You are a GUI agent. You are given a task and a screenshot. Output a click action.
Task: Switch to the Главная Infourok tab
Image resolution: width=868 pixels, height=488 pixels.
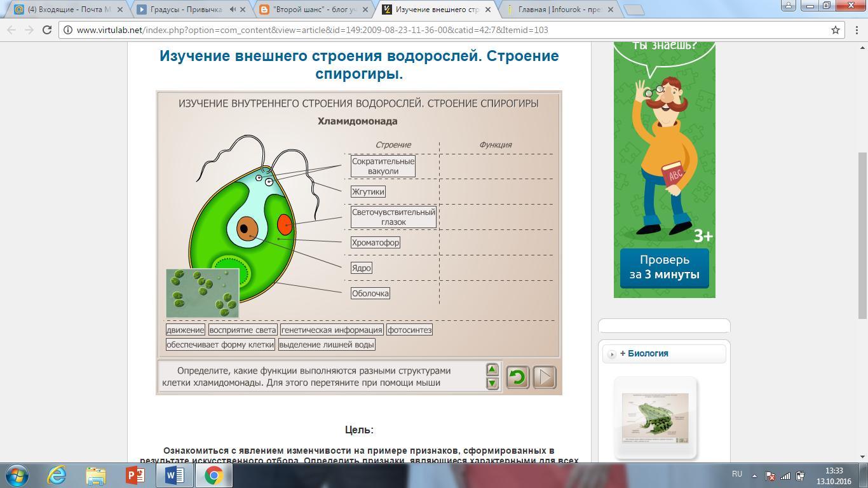(559, 10)
